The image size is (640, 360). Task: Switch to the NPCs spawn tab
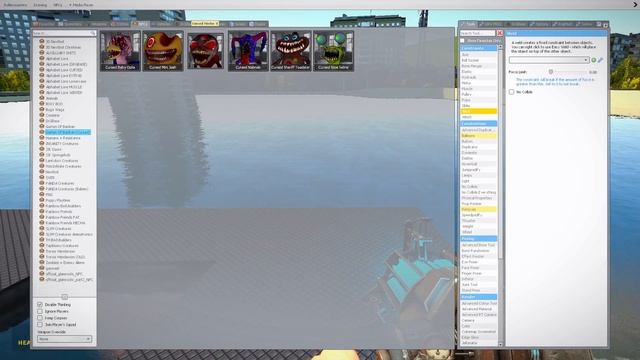tap(141, 24)
